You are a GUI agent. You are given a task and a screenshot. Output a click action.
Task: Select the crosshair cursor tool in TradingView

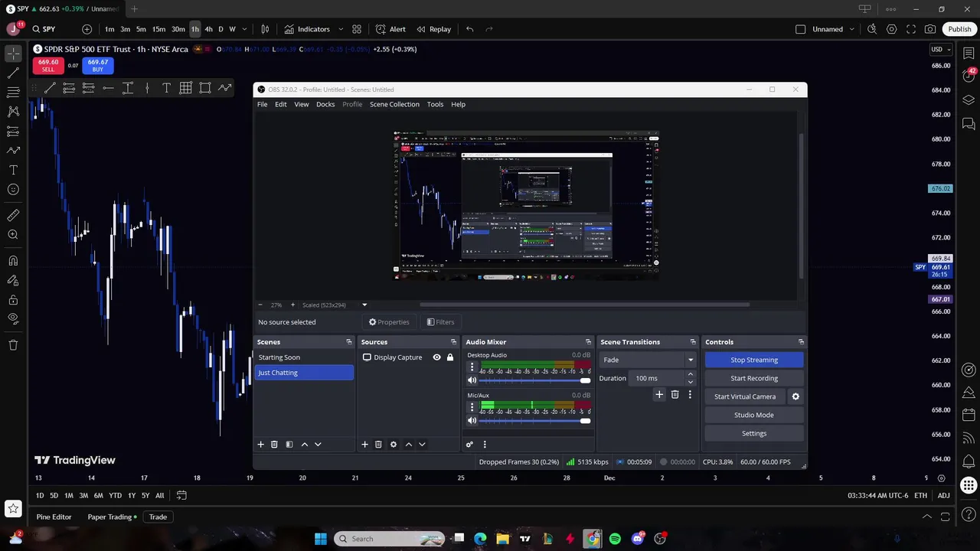13,54
